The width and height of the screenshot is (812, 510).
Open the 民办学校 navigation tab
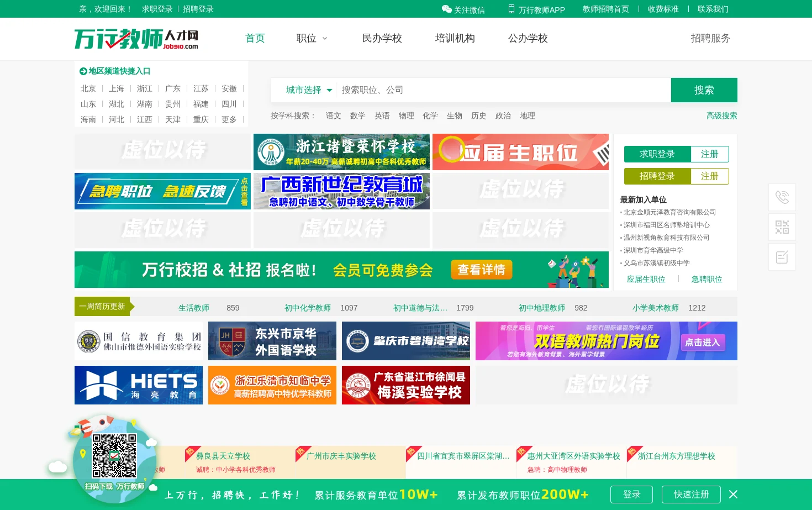(382, 38)
